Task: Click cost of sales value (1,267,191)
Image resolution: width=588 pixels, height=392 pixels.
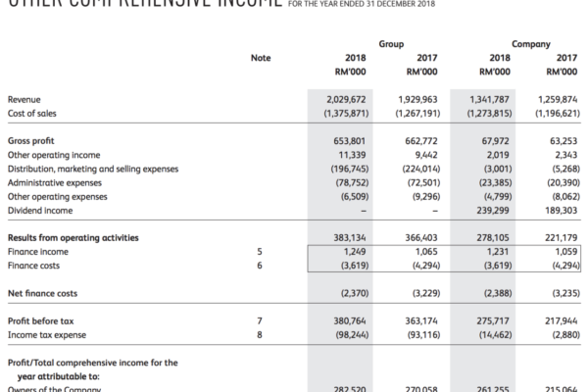Action: coord(417,114)
